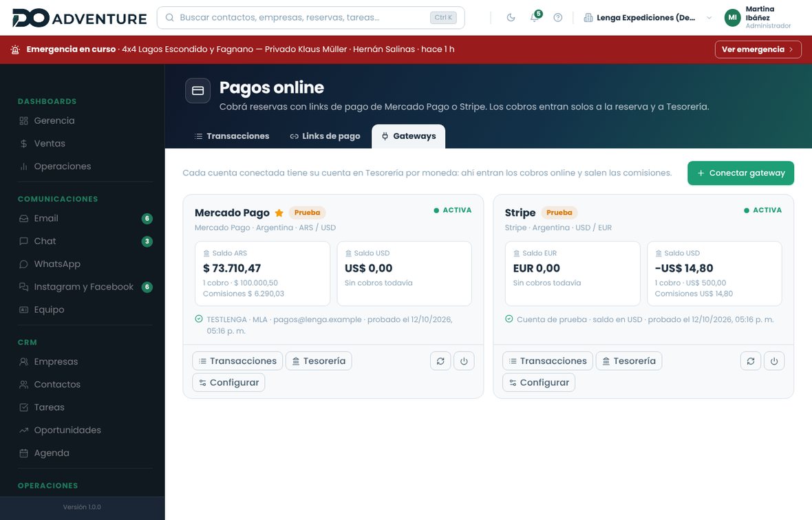Click the Email unread badge 6
812x520 pixels.
pos(147,218)
